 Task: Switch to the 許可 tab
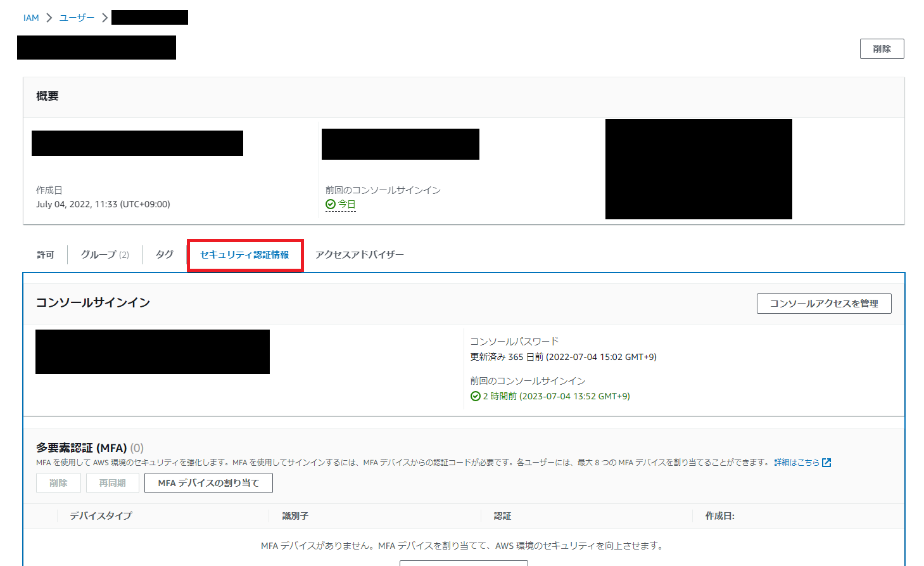(x=44, y=254)
